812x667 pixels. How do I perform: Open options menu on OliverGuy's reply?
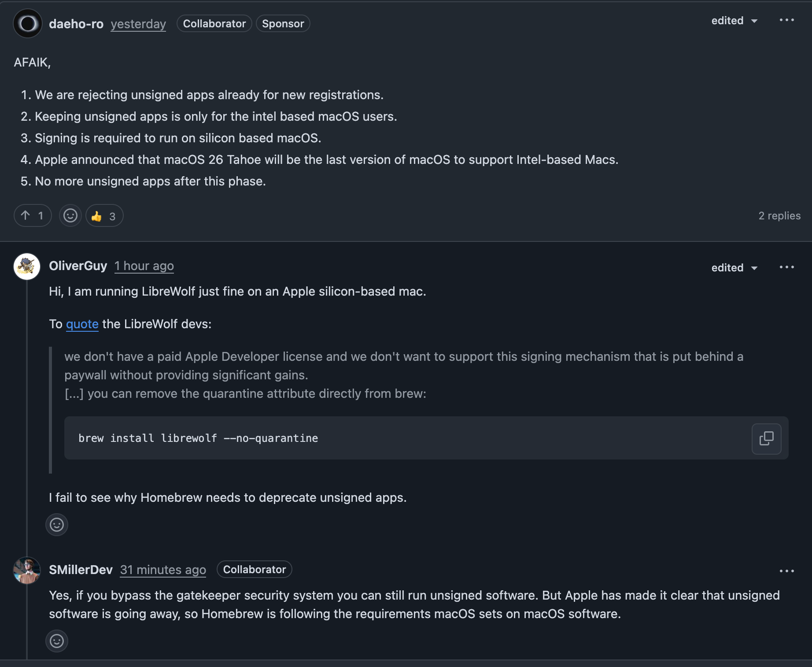point(786,267)
